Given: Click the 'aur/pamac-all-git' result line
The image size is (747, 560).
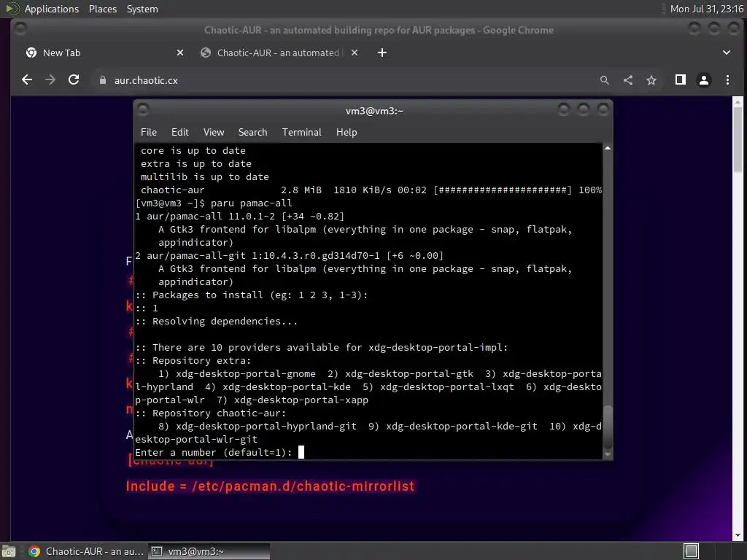Looking at the screenshot, I should coord(289,256).
